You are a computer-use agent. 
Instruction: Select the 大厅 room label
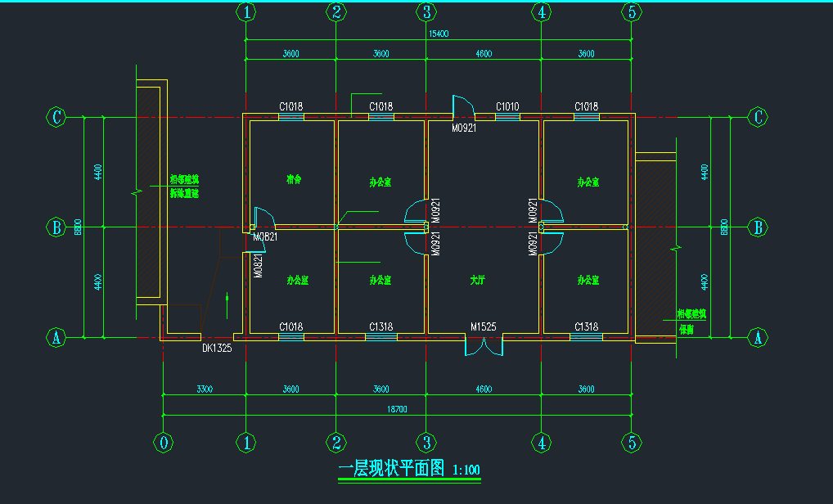[478, 281]
